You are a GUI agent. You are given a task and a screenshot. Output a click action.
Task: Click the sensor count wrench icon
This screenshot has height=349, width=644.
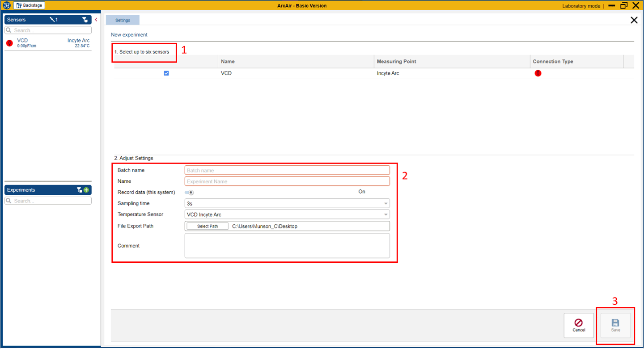tap(54, 20)
